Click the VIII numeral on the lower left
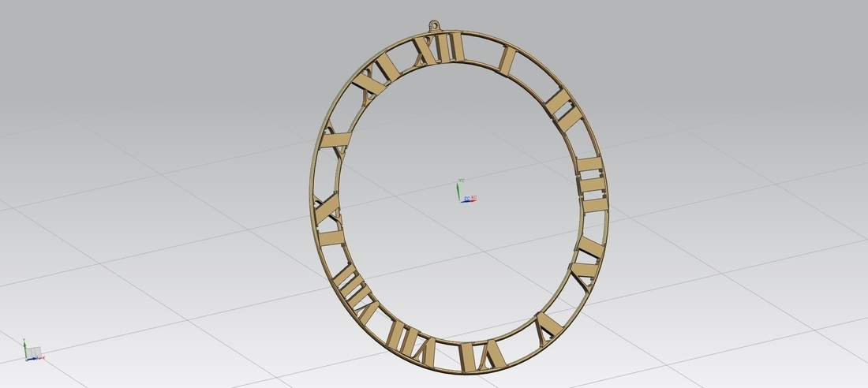 (x=355, y=293)
